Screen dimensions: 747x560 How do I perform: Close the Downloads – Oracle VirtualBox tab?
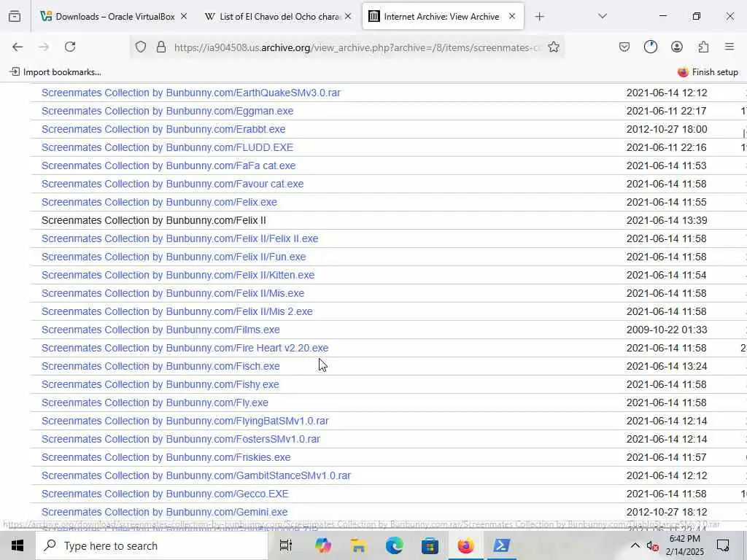184,16
